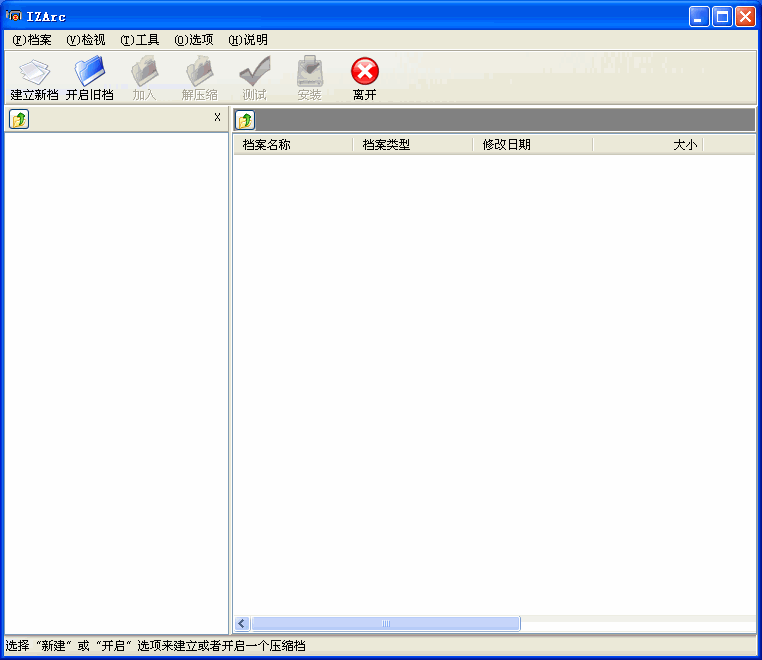
Task: Open the 选项 (Options) menu
Action: tap(194, 40)
